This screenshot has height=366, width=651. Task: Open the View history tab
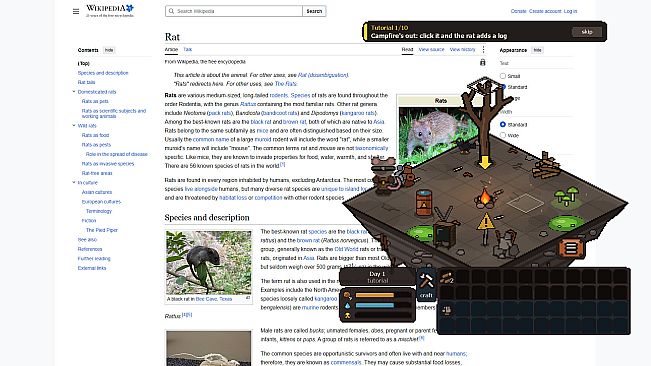tap(463, 49)
